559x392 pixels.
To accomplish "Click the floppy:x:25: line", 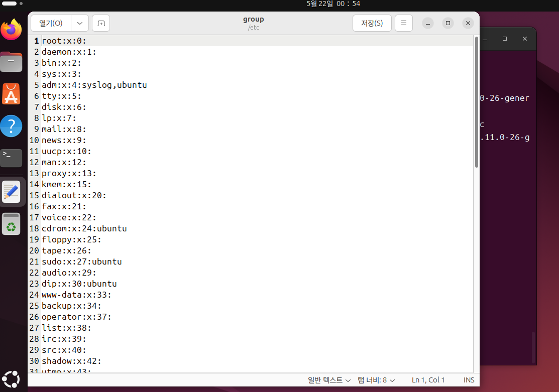I will 71,240.
